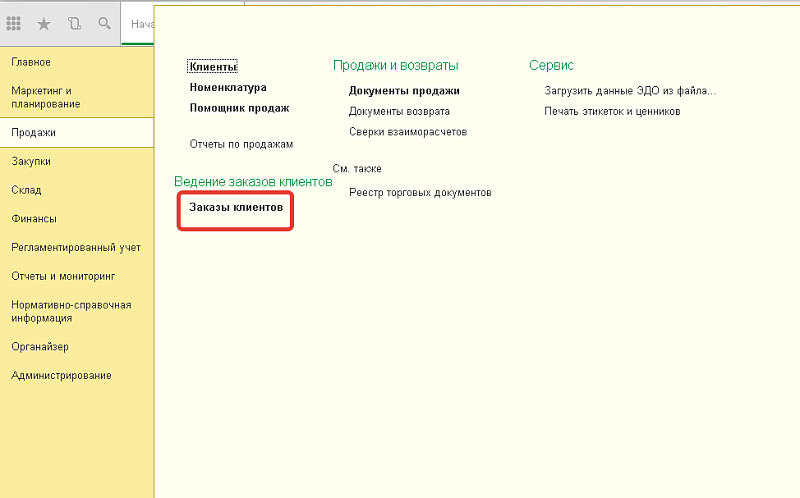This screenshot has height=498, width=800.
Task: Open the Органайзер section
Action: click(40, 347)
